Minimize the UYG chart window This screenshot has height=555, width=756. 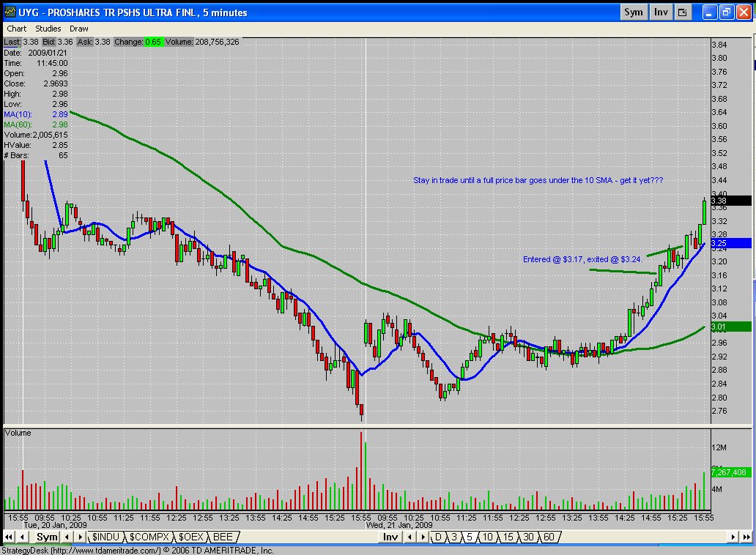pos(710,12)
